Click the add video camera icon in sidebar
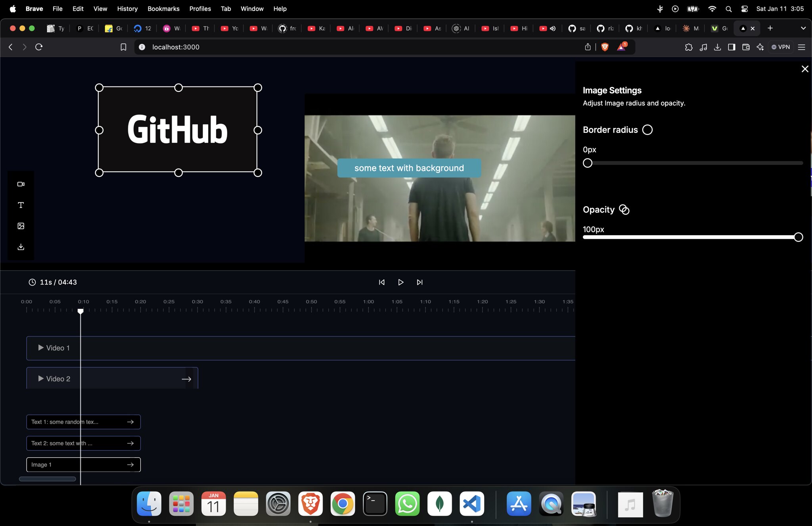The image size is (812, 526). 21,184
